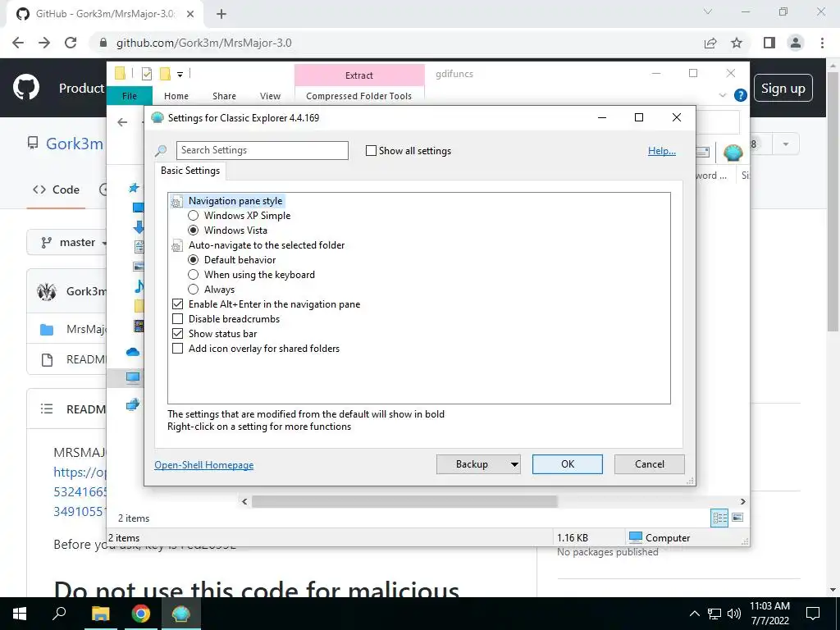The width and height of the screenshot is (840, 630).
Task: Select the Default behavior option
Action: click(x=194, y=260)
